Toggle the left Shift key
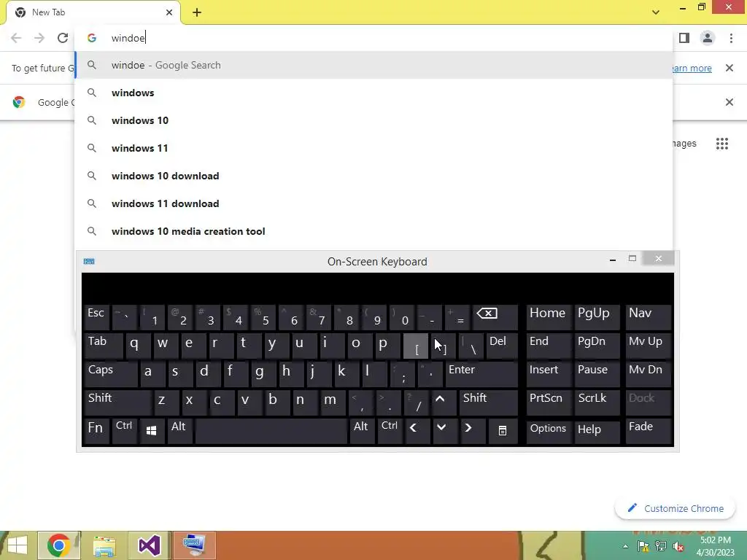This screenshot has height=560, width=747. tap(117, 402)
